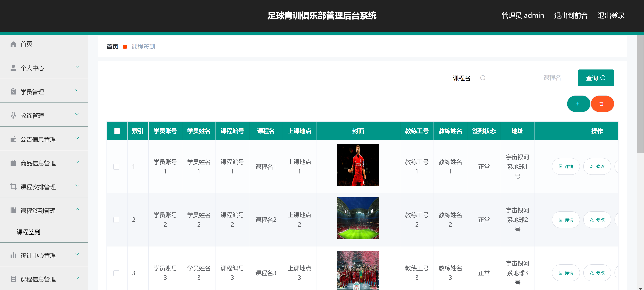The width and height of the screenshot is (644, 290).
Task: Click the crop icon beside 课程安排管理
Action: click(x=13, y=187)
